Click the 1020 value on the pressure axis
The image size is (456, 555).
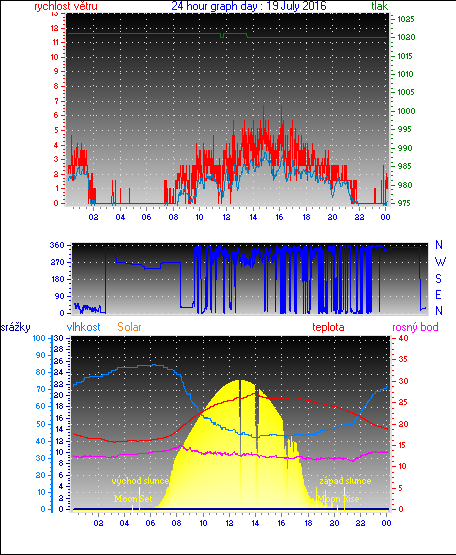[x=406, y=38]
